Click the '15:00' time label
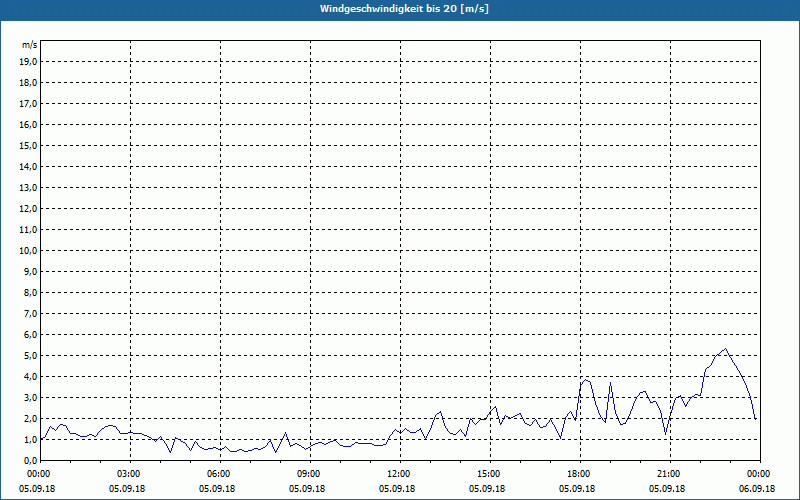Screen dimensions: 800x500 coord(490,474)
